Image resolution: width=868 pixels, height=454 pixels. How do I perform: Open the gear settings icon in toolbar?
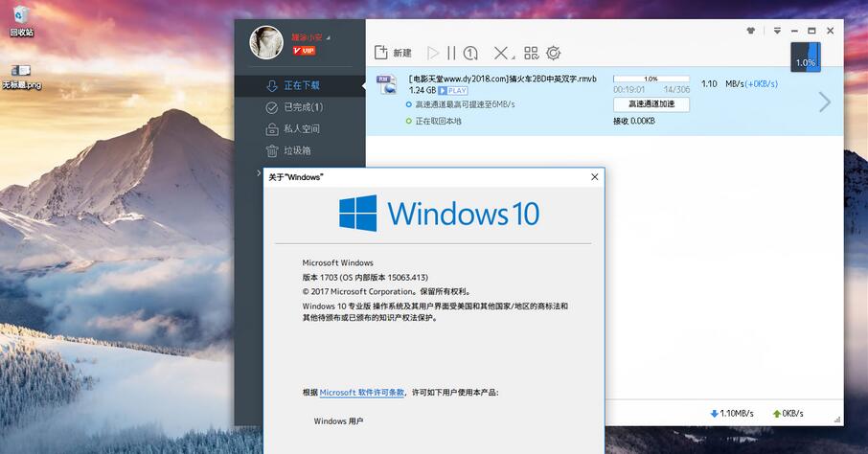(x=553, y=53)
